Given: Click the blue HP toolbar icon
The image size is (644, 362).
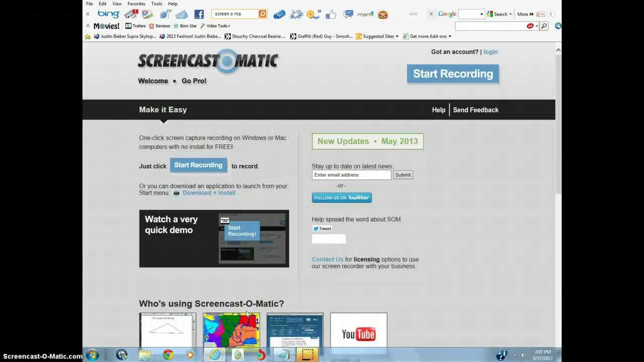Looking at the screenshot, I should (x=279, y=15).
